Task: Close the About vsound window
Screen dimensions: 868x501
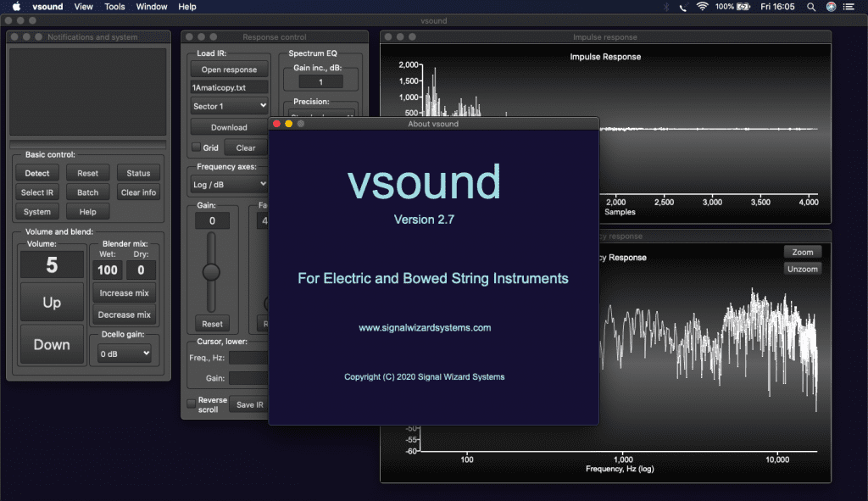Action: [x=277, y=124]
